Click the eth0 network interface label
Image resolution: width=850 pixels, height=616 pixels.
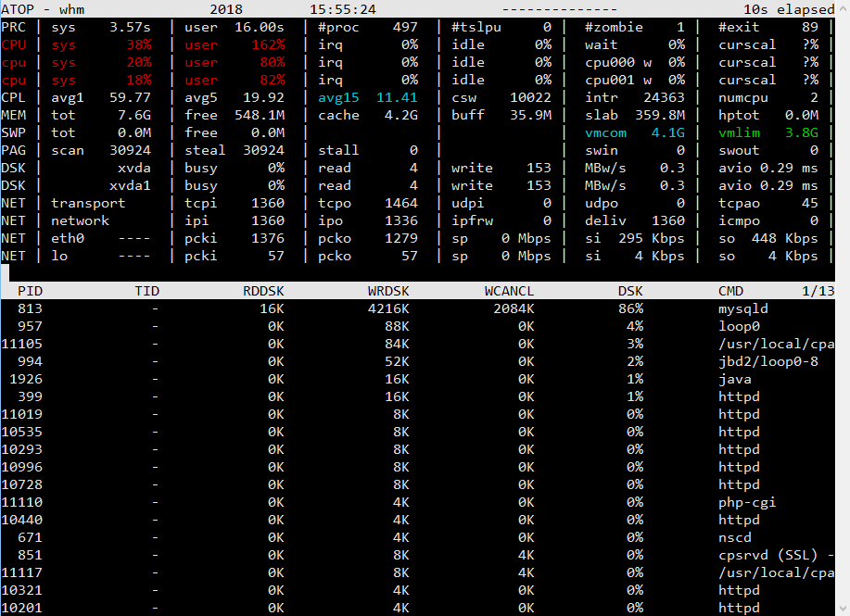pyautogui.click(x=68, y=238)
